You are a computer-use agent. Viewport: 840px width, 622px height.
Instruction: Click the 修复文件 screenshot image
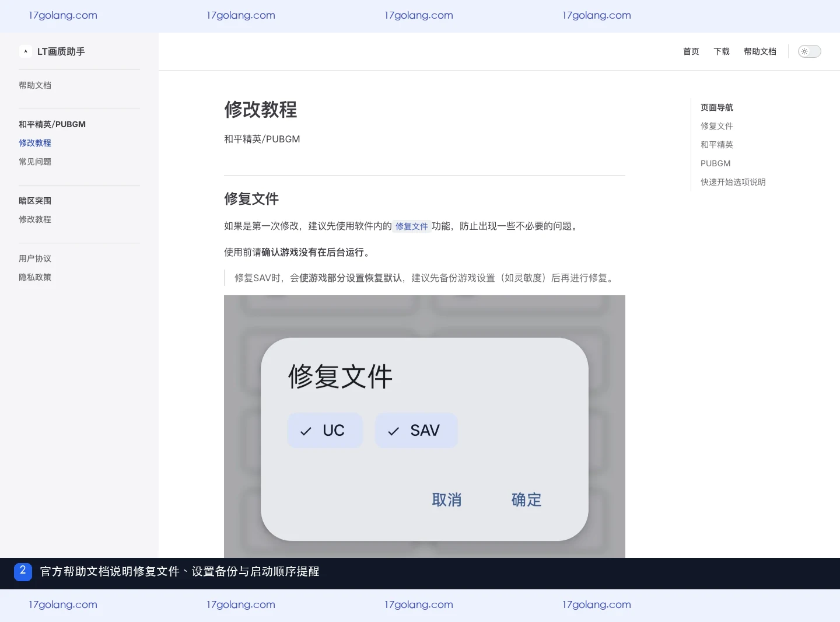[x=425, y=427]
